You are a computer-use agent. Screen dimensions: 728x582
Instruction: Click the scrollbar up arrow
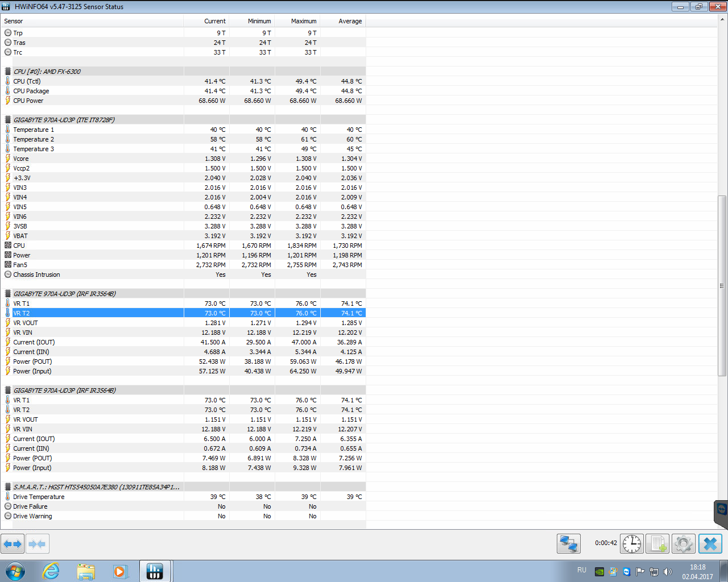tap(722, 19)
